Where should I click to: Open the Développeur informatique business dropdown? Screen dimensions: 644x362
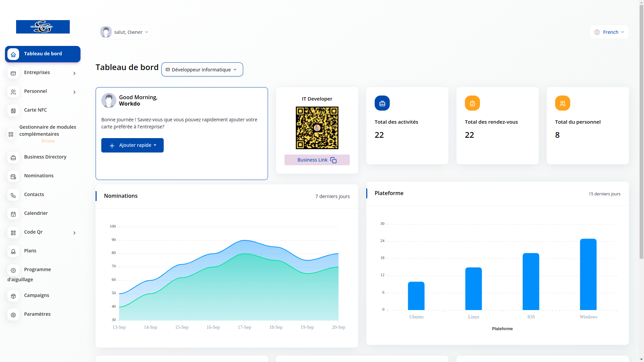202,70
